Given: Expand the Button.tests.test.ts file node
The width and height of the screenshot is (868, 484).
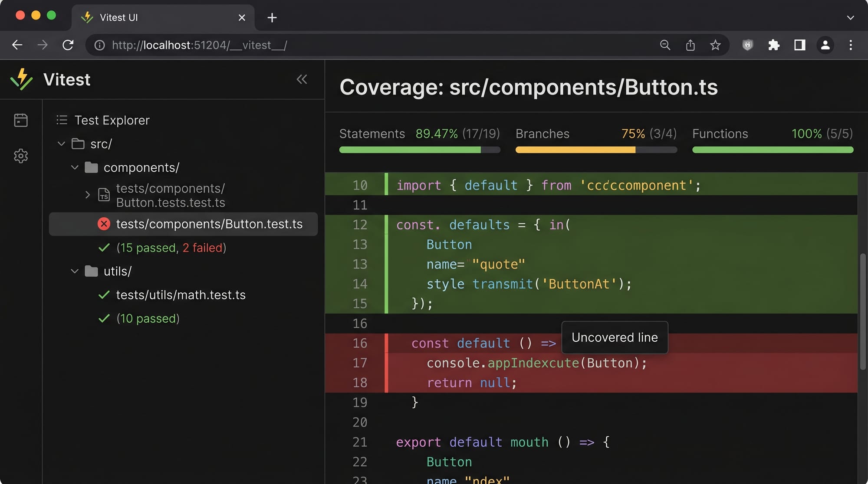Looking at the screenshot, I should [87, 195].
